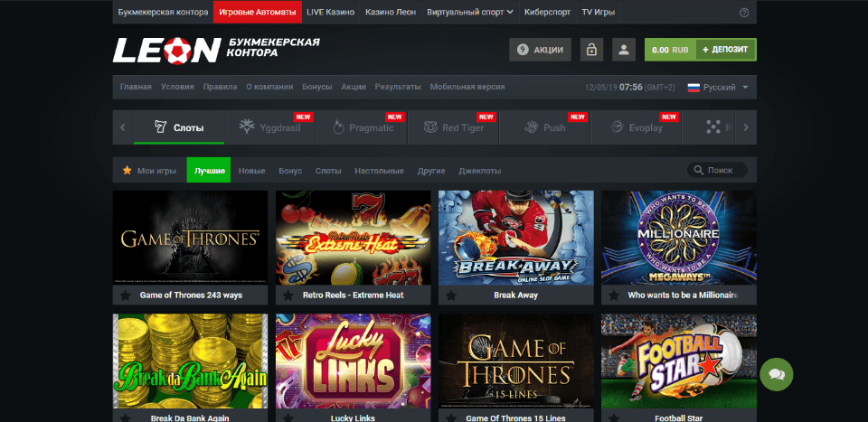
Task: Open the LIVE Казино menu item
Action: (x=331, y=12)
